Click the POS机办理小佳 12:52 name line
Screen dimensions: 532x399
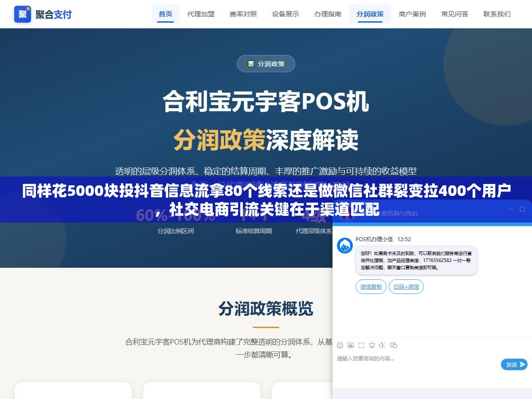[x=383, y=239]
